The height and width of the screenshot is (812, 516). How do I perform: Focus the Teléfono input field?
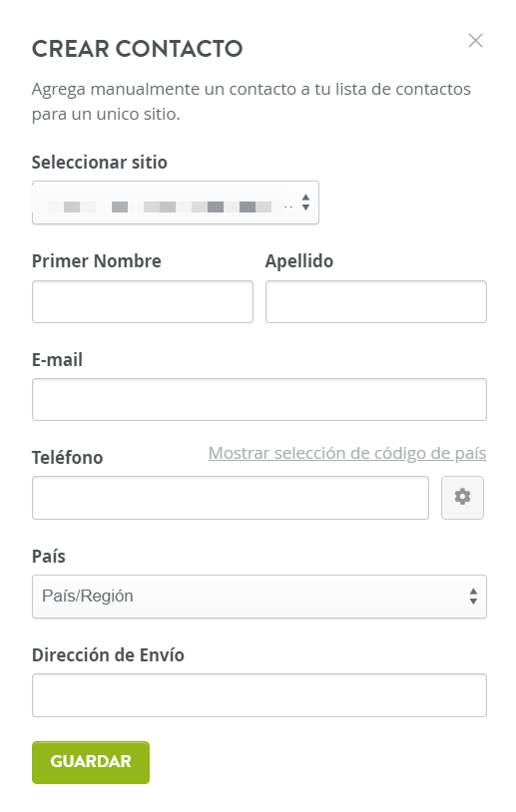pos(230,498)
